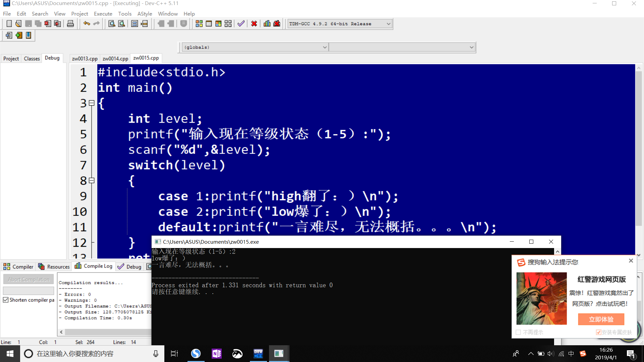Check the 不再提示 checkbox in popup
Viewport: 644px width, 362px height.
(519, 332)
